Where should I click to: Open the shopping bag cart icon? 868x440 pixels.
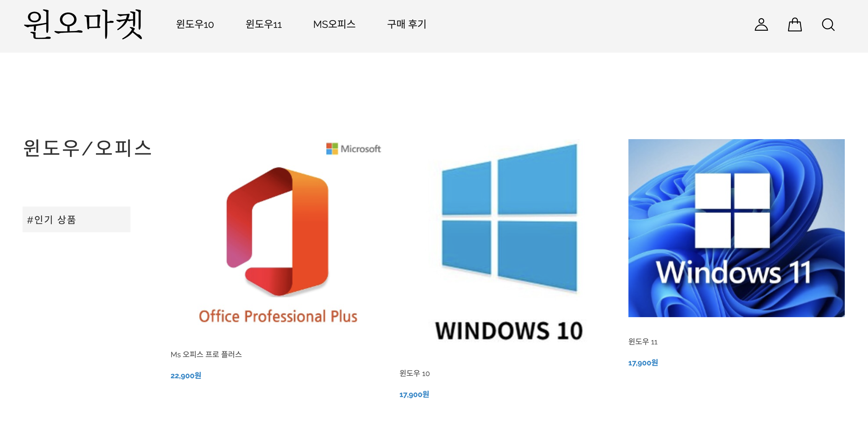click(x=795, y=24)
